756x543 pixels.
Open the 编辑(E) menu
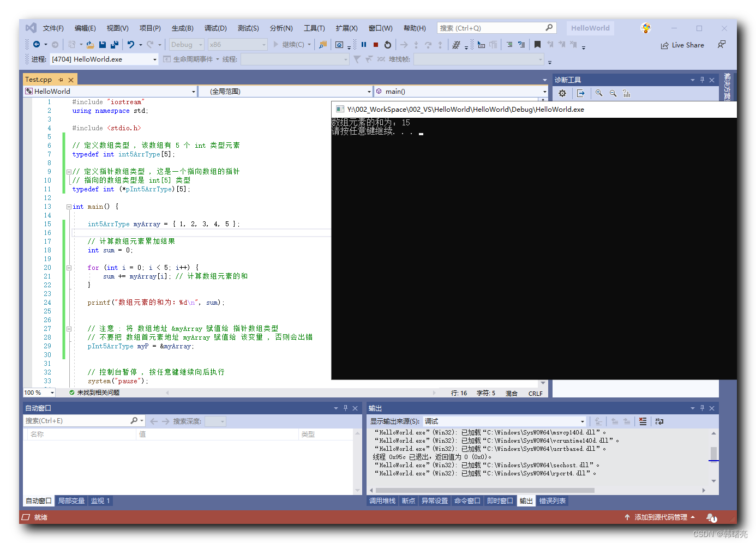pyautogui.click(x=85, y=28)
